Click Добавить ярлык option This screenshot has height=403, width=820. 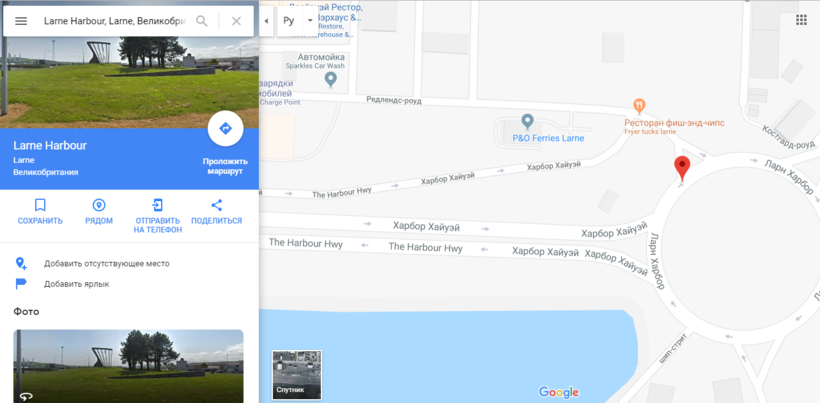[76, 284]
